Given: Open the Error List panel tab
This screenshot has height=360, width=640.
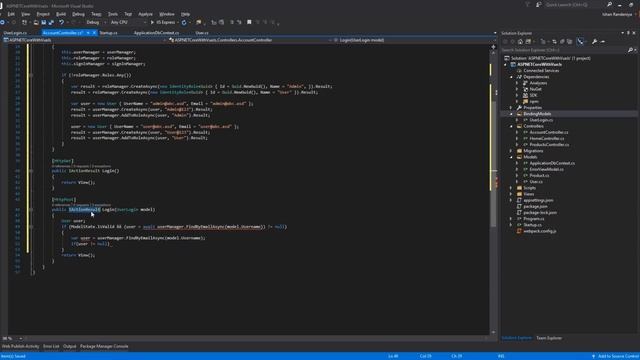Looking at the screenshot, I should pyautogui.click(x=51, y=347).
